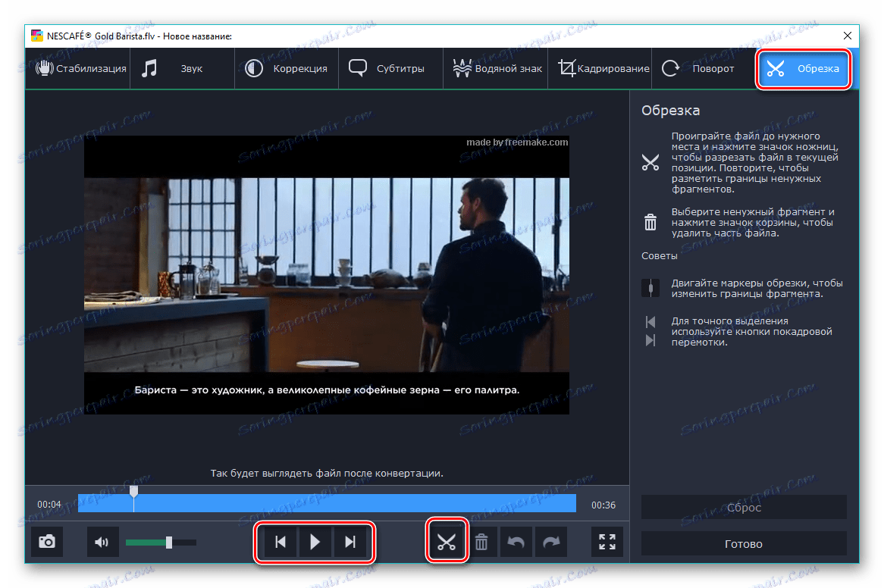Viewport: 884px width, 588px height.
Task: Click the 'Двигайте маркеры обрезки' tip
Action: [x=757, y=289]
